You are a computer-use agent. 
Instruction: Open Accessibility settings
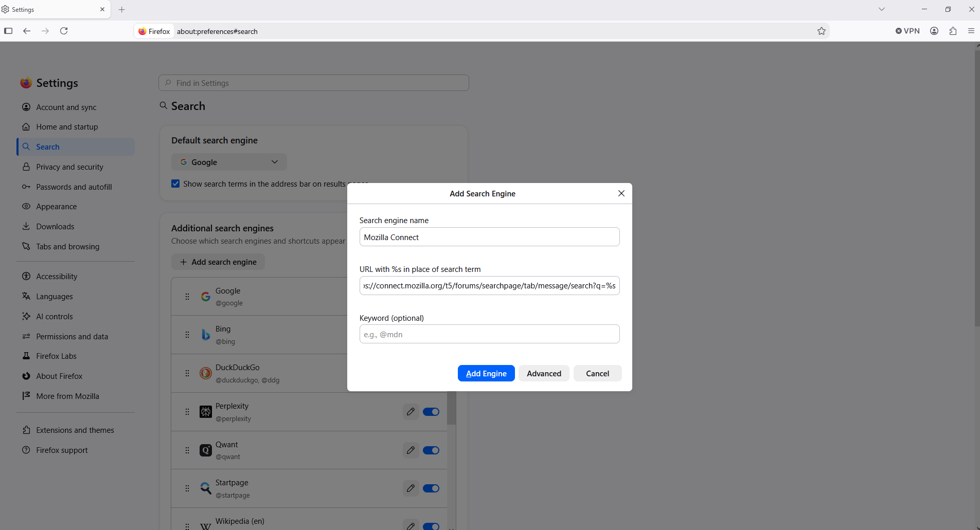76,277
